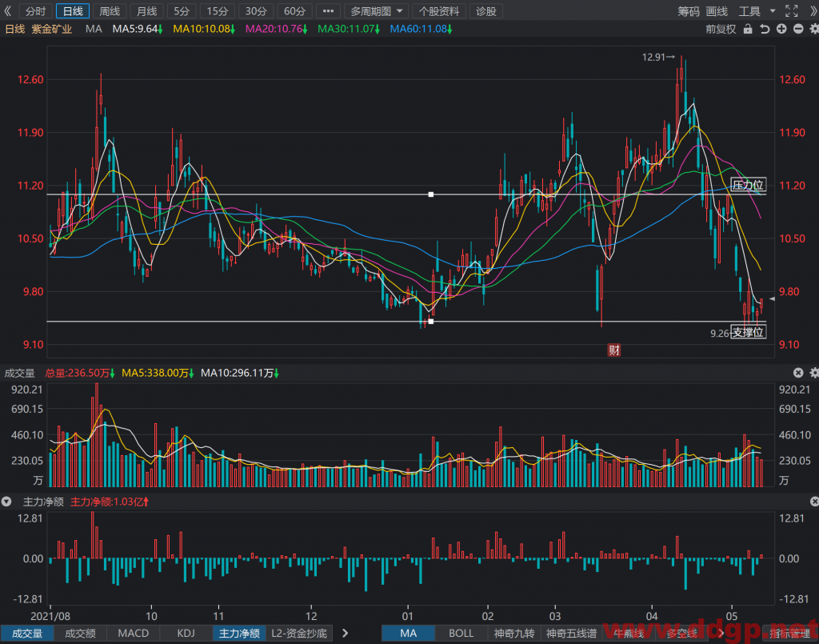Click the 压力位 resistance label
The image size is (819, 644).
748,184
